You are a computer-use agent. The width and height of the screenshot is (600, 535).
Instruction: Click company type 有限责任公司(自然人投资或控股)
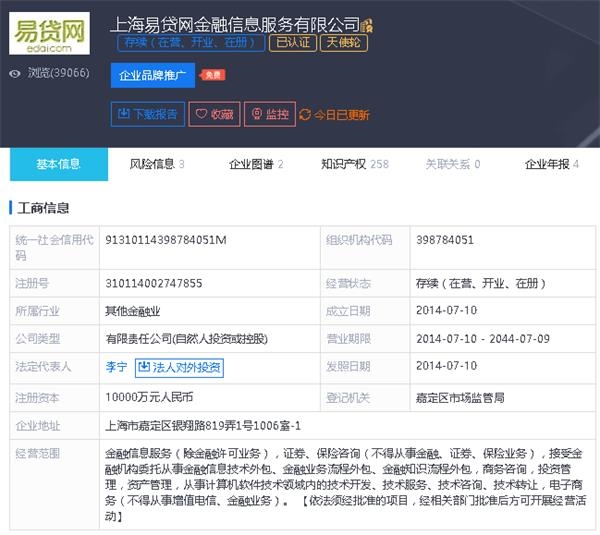click(187, 339)
